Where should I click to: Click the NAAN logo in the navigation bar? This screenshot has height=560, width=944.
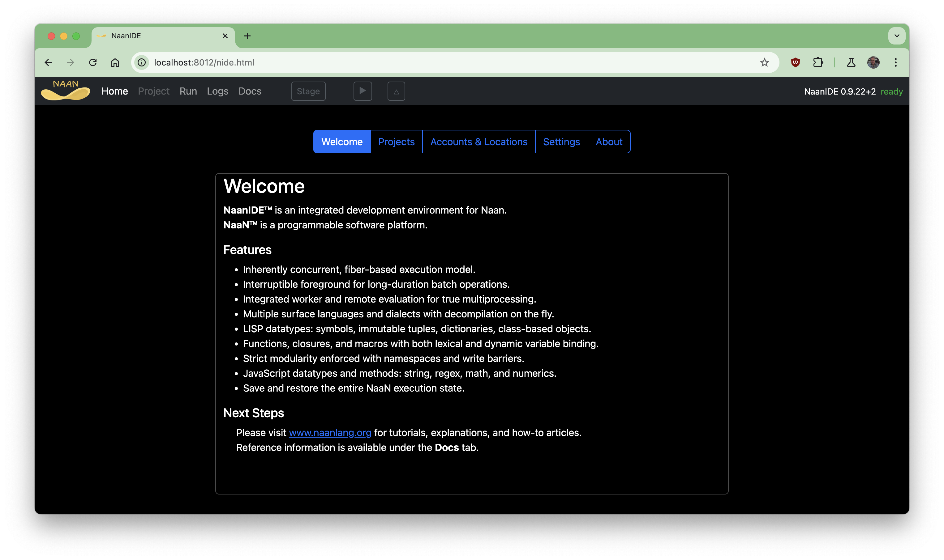(x=65, y=91)
